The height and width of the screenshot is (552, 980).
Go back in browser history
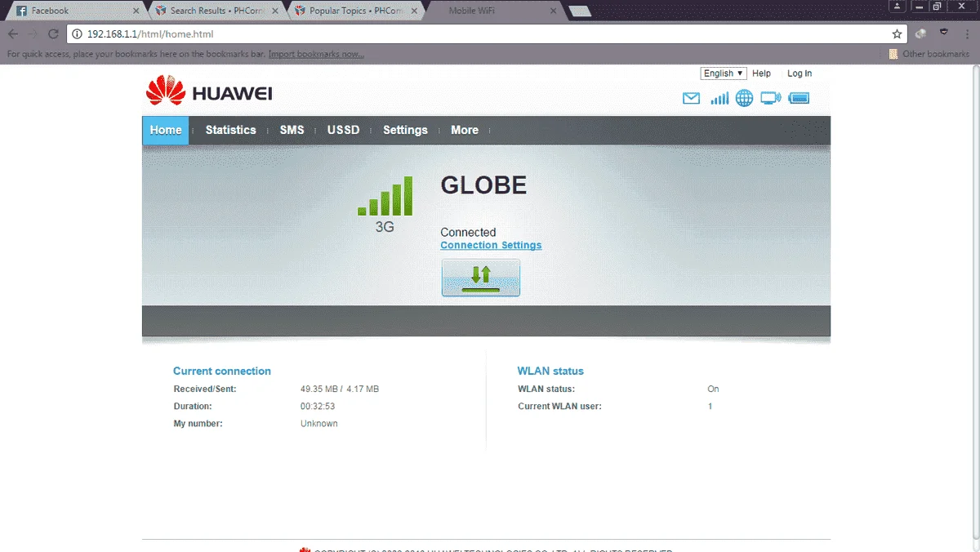click(x=13, y=34)
